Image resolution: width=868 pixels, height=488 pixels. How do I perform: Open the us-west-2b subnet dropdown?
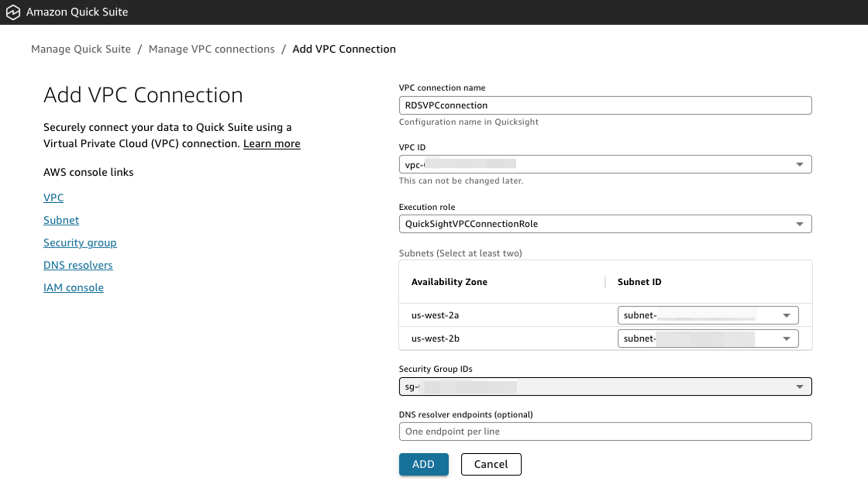707,339
